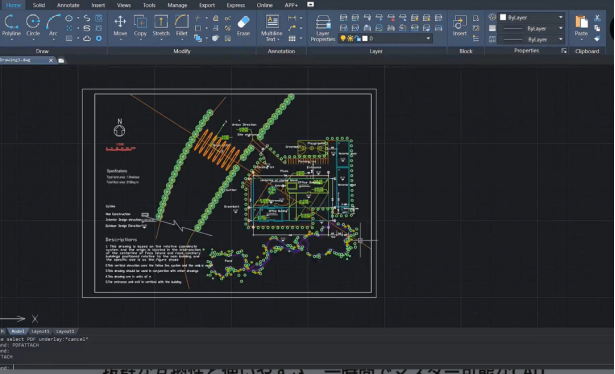This screenshot has height=374, width=615.
Task: Click the Leader tool icon
Action: (x=292, y=28)
